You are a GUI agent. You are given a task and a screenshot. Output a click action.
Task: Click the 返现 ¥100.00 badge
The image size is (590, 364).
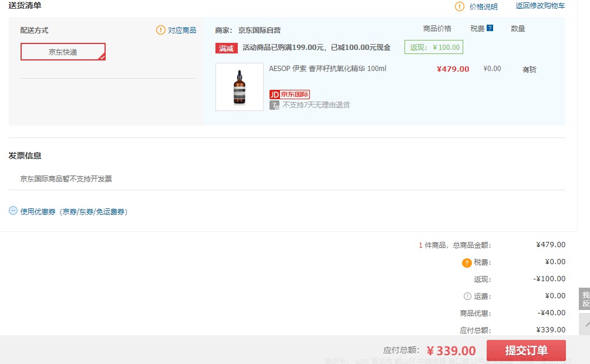pos(434,47)
